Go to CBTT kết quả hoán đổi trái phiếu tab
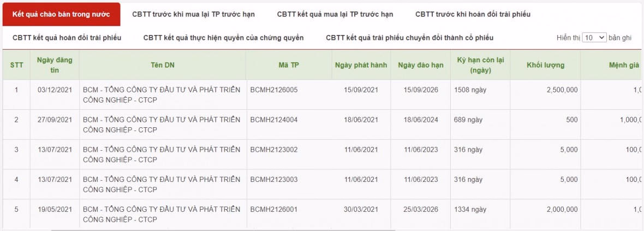644x231 pixels. click(67, 38)
